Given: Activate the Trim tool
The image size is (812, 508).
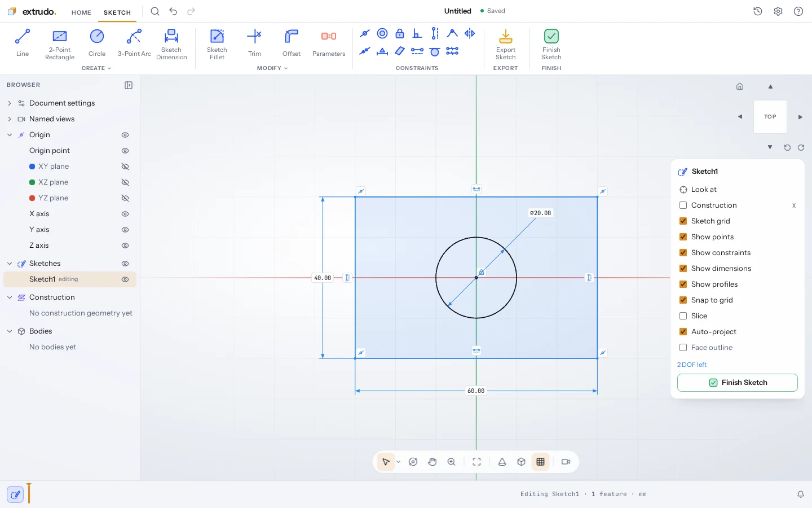Looking at the screenshot, I should pos(254,43).
